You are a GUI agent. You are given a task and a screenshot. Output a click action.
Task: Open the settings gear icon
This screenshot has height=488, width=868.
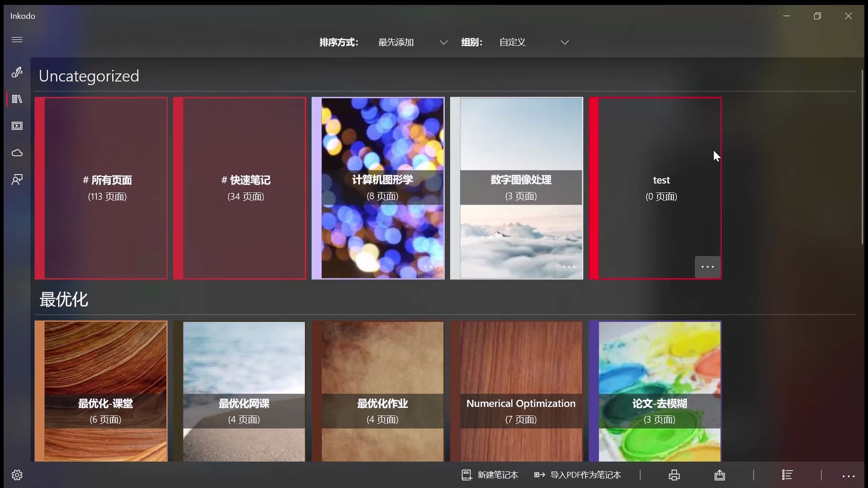pos(17,475)
